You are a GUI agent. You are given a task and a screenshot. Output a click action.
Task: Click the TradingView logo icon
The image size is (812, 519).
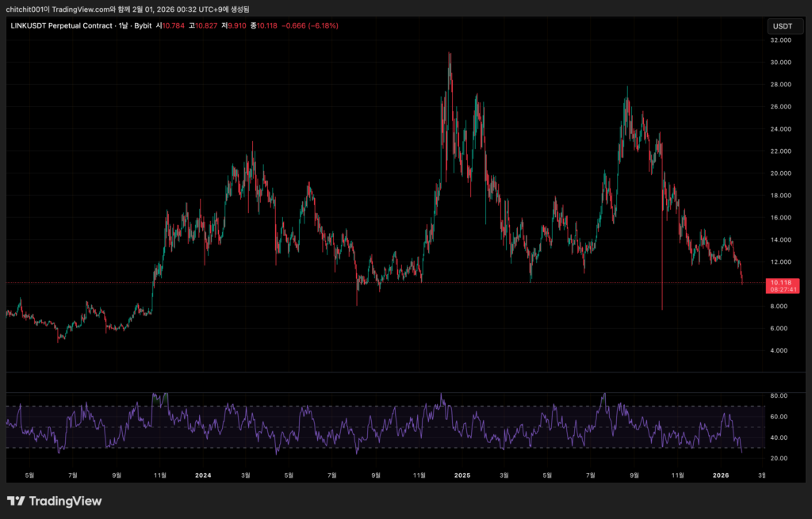pos(16,501)
